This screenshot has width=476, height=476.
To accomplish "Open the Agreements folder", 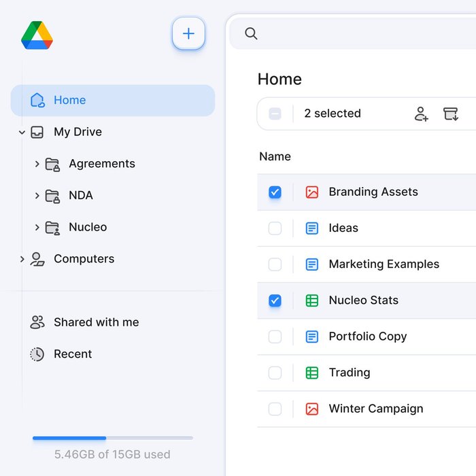I will pyautogui.click(x=102, y=164).
